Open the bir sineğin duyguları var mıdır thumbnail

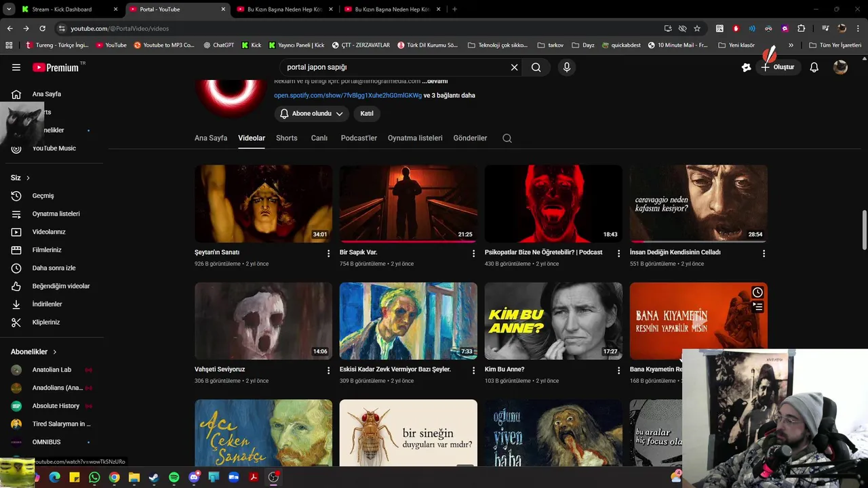click(x=408, y=432)
